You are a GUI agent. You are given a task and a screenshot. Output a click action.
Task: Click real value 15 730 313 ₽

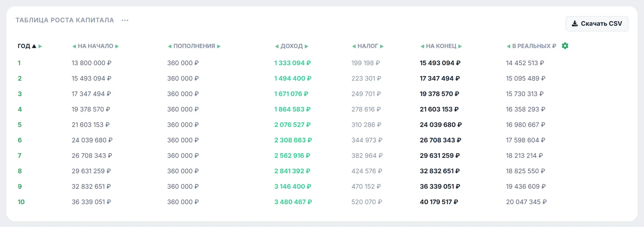525,94
